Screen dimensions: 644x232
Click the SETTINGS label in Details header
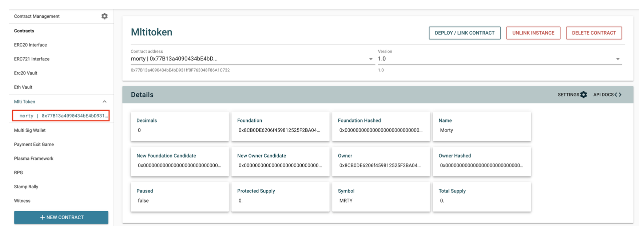568,95
